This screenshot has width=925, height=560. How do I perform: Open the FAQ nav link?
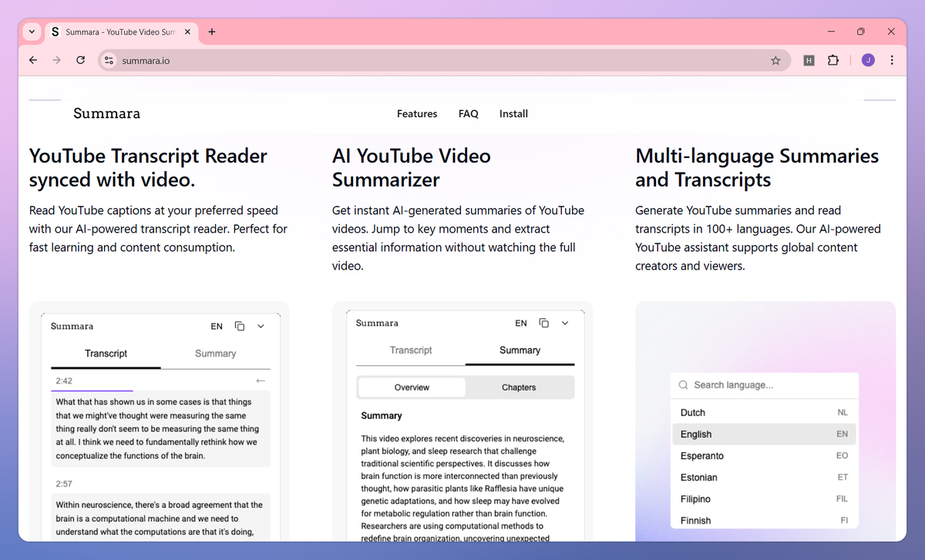(x=468, y=113)
